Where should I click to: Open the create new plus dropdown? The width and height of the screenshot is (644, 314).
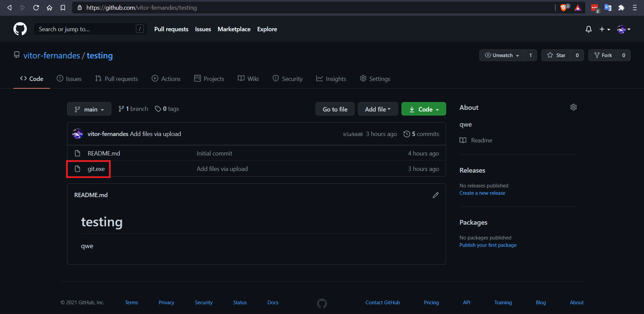[x=604, y=29]
